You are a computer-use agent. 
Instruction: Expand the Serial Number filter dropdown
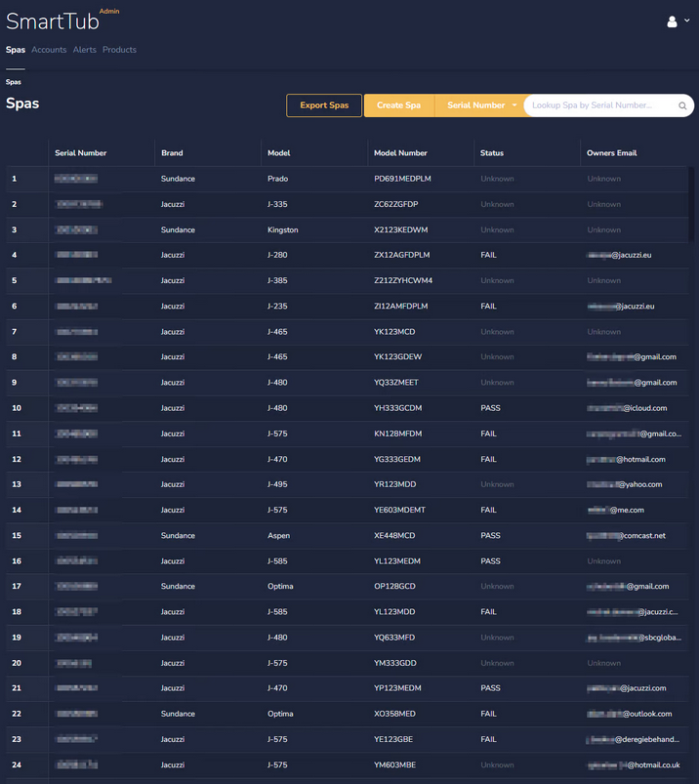tap(482, 105)
